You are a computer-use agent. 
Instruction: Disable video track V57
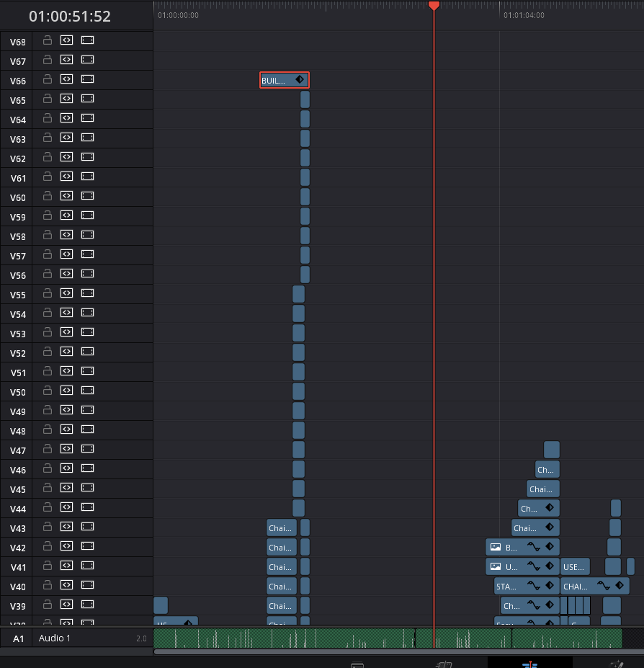pyautogui.click(x=87, y=254)
